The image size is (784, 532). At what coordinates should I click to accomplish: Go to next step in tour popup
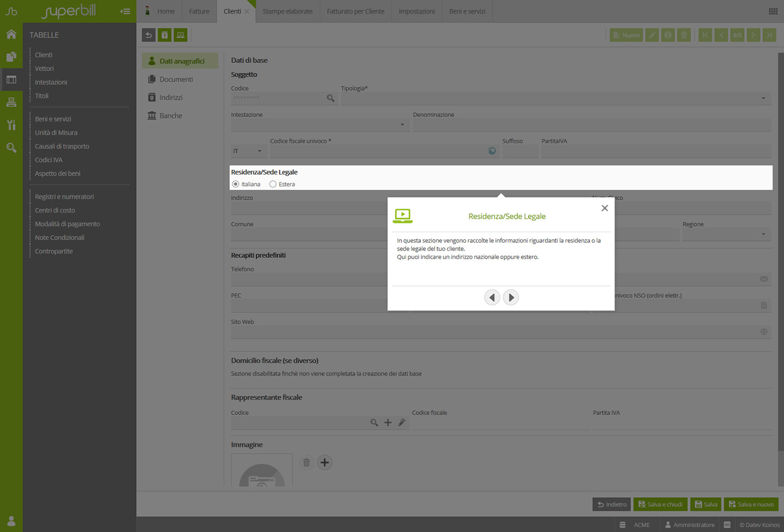511,298
